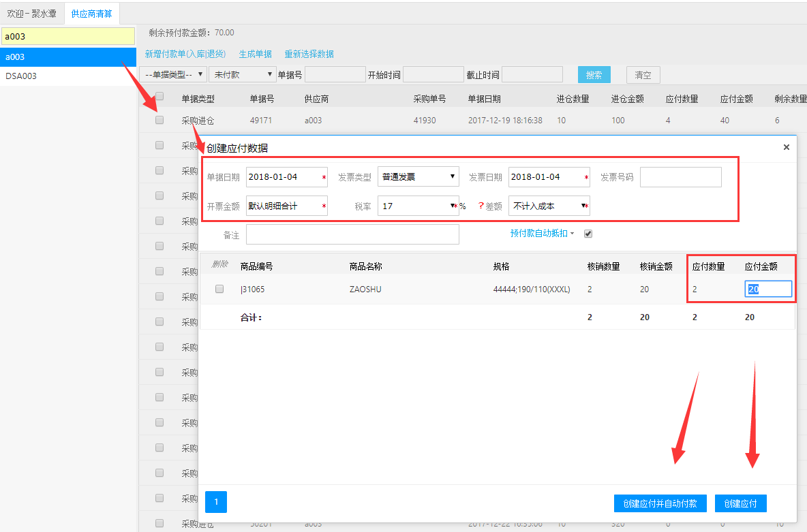
Task: Click the 单据日期 field showing 2018-01-04
Action: (x=287, y=176)
